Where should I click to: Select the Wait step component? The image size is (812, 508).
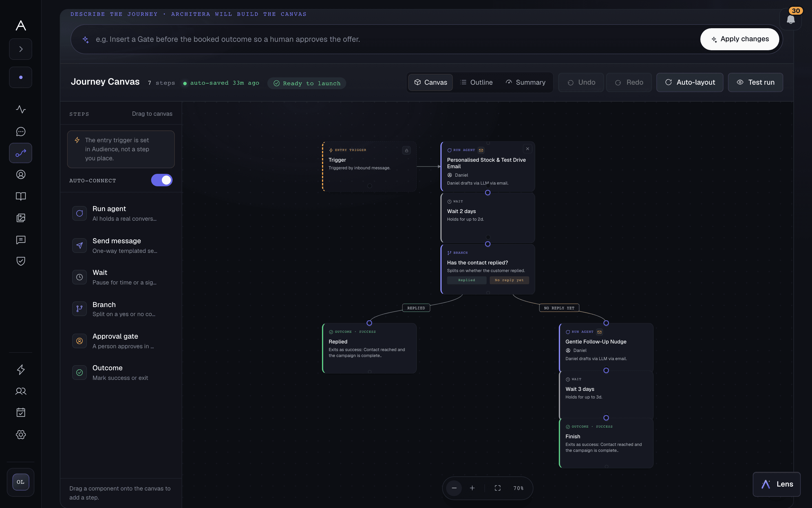coord(121,277)
